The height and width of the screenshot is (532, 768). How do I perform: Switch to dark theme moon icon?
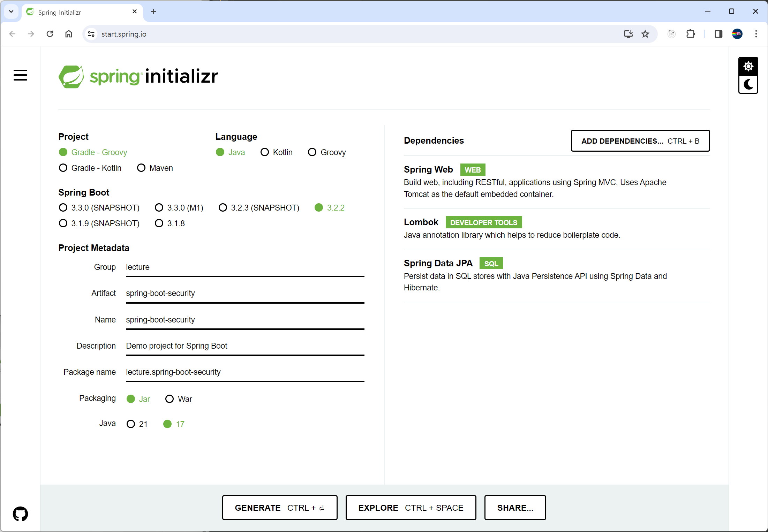pos(748,85)
